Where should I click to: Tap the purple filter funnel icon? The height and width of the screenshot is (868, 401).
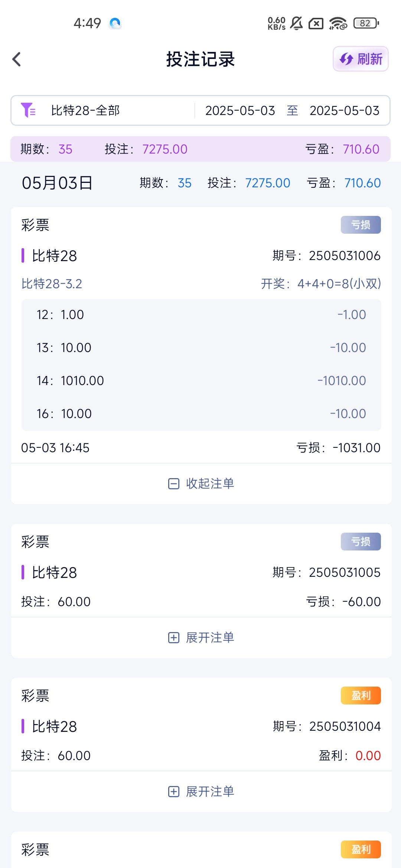click(28, 110)
